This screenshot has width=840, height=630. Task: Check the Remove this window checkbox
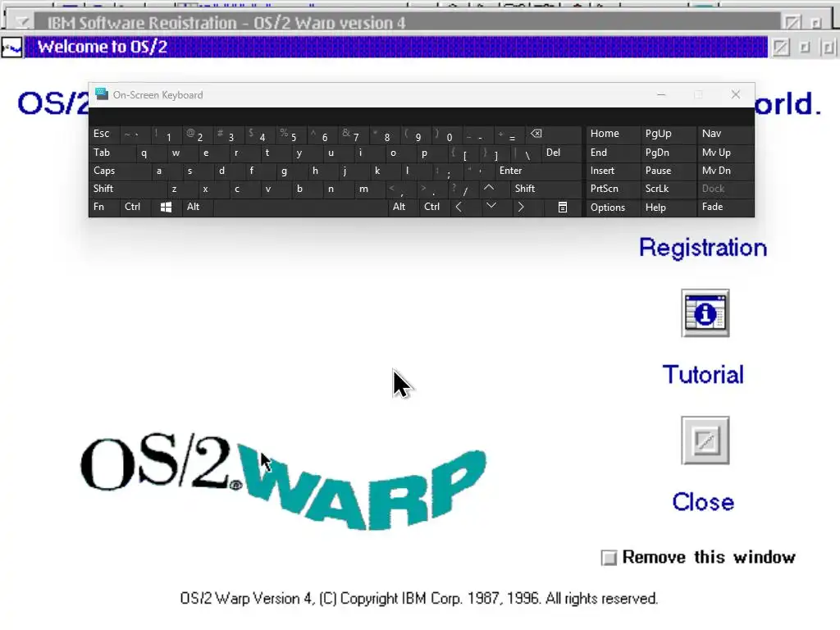[609, 558]
